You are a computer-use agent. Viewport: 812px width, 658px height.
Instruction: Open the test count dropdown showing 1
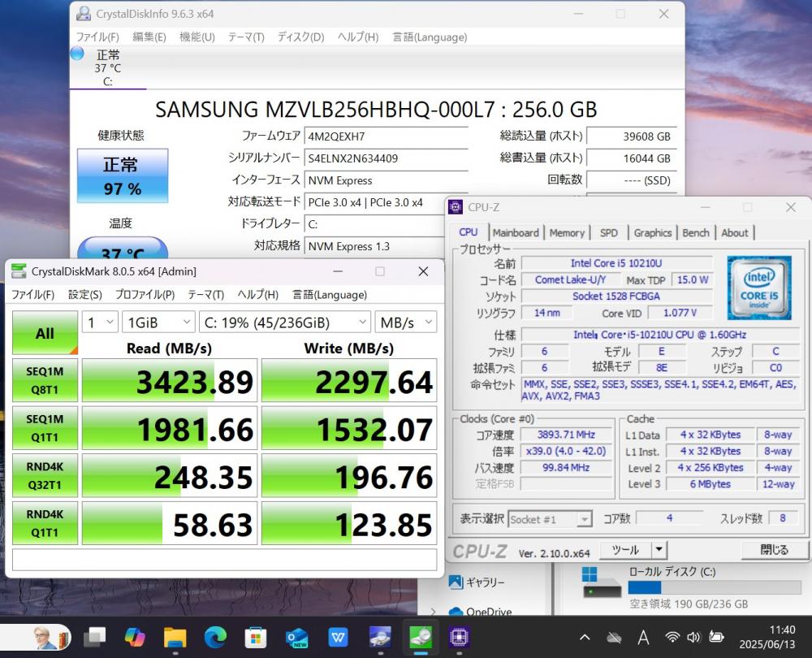[100, 323]
